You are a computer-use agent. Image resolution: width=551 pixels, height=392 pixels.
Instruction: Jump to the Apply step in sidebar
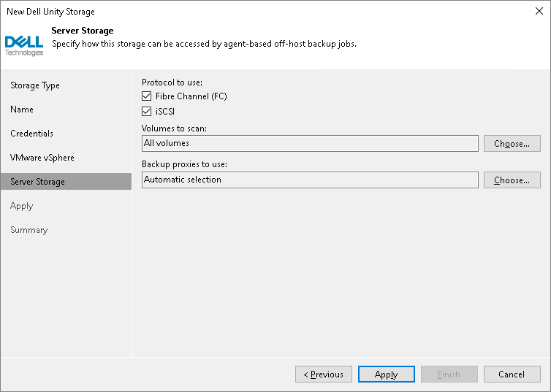click(21, 206)
